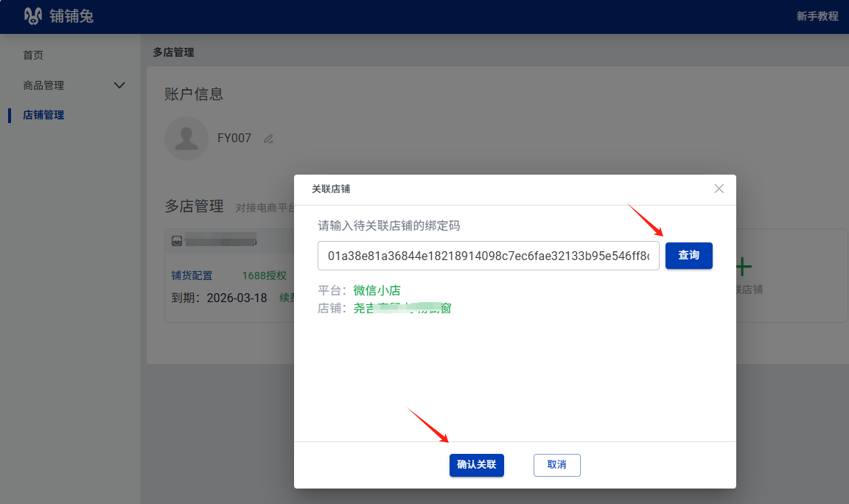Close the 关联店铺 dialog with X
This screenshot has width=849, height=504.
719,189
